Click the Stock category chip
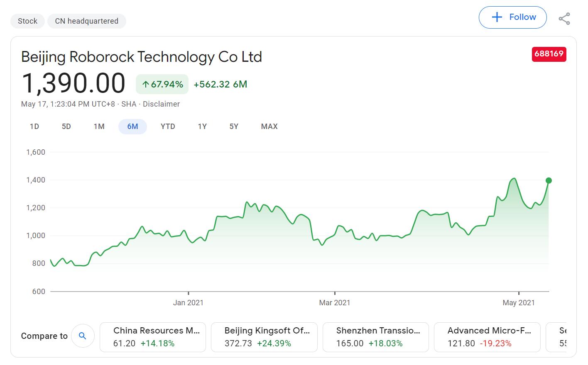This screenshot has height=365, width=588. pyautogui.click(x=27, y=21)
